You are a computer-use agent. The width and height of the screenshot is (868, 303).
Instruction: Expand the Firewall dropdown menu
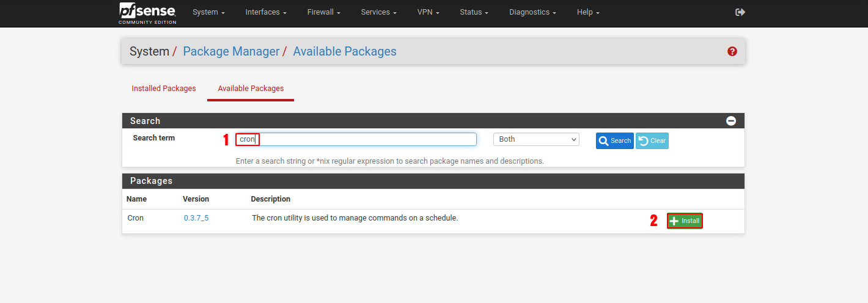323,12
